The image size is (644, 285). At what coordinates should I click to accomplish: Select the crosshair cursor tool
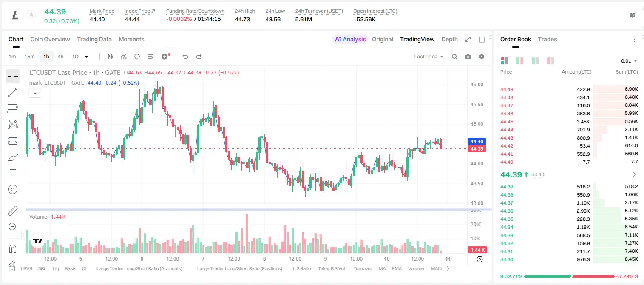point(13,77)
